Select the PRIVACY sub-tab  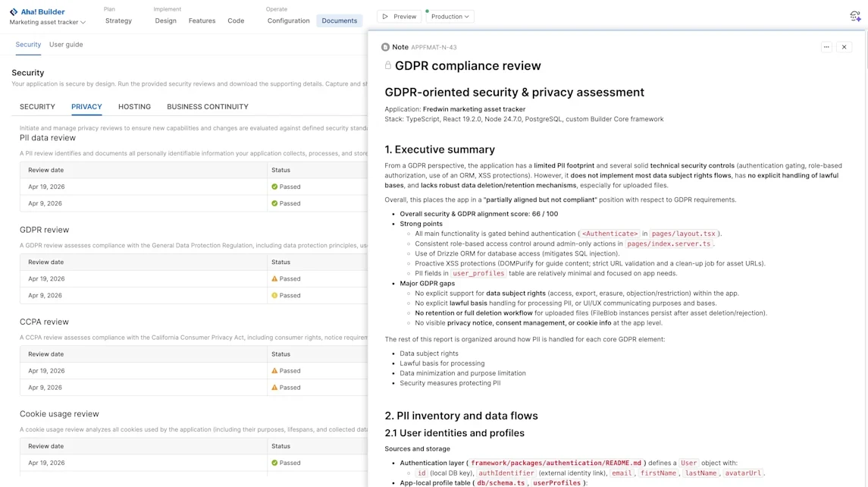tap(86, 106)
